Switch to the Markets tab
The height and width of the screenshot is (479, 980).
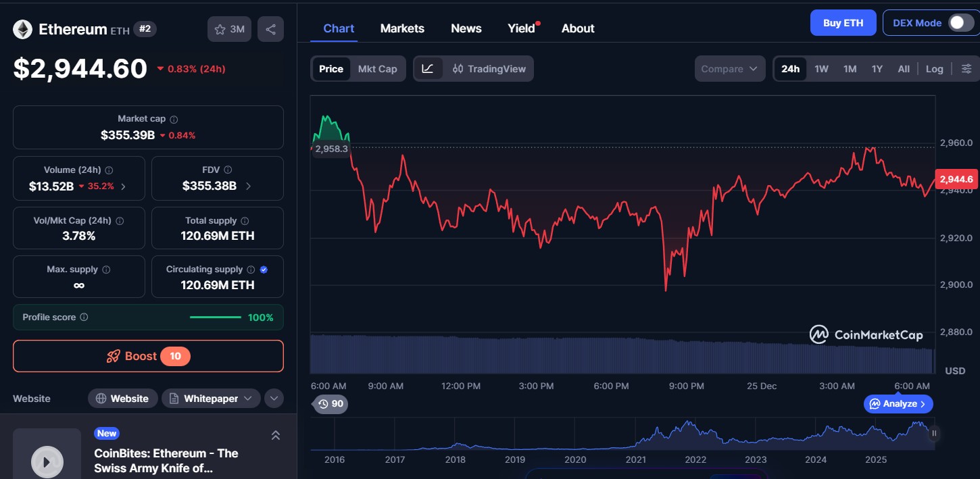(x=402, y=28)
